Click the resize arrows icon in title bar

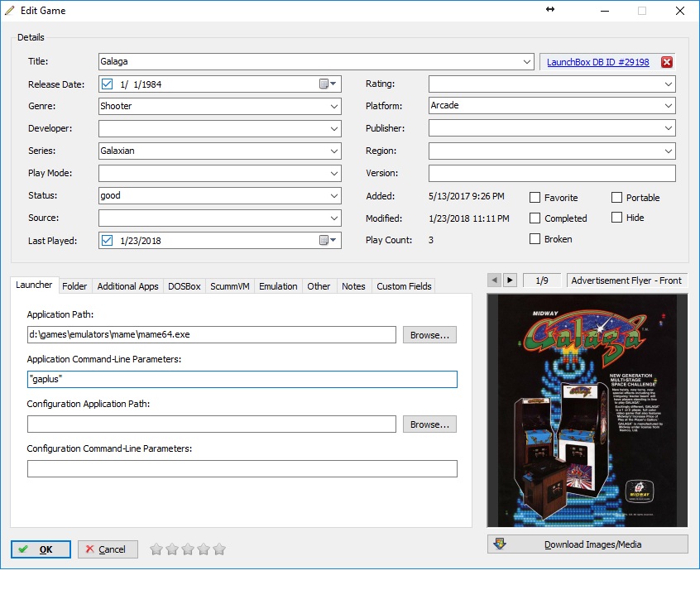(x=550, y=9)
